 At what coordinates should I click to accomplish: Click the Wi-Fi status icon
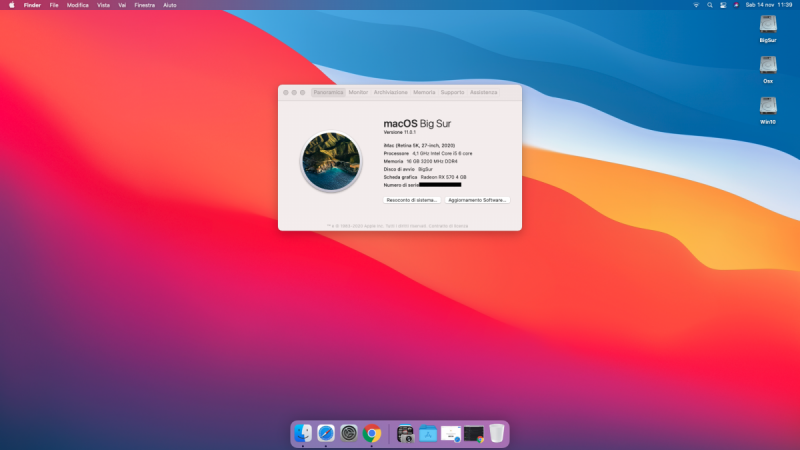tap(696, 5)
